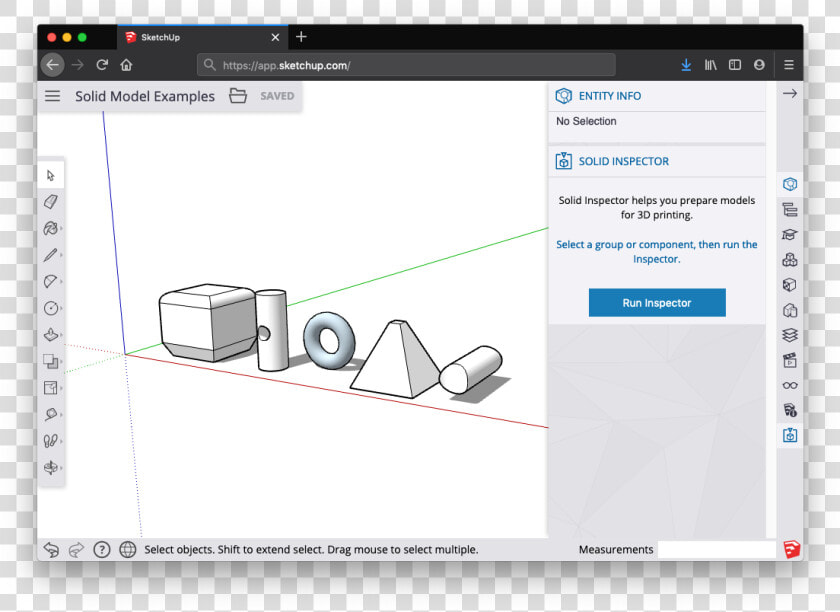Select the Walk footprints tool
Screen dimensions: 840x612
(51, 441)
